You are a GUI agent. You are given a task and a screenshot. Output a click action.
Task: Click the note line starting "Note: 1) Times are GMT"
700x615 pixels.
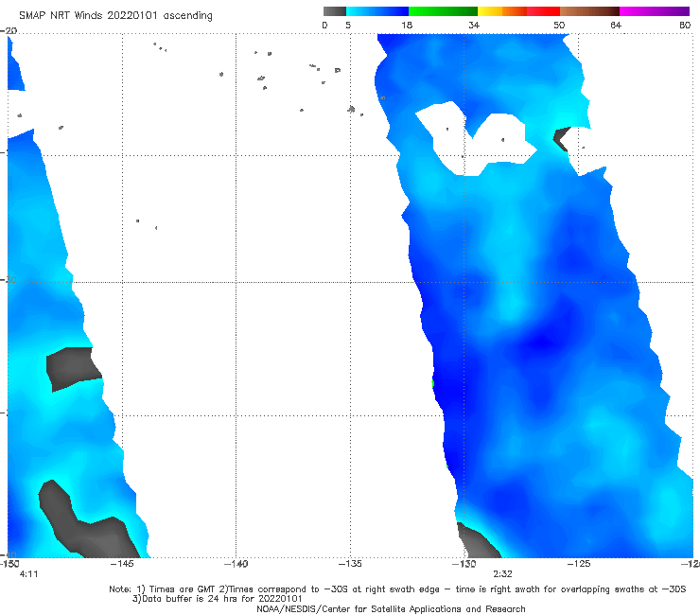pyautogui.click(x=397, y=589)
